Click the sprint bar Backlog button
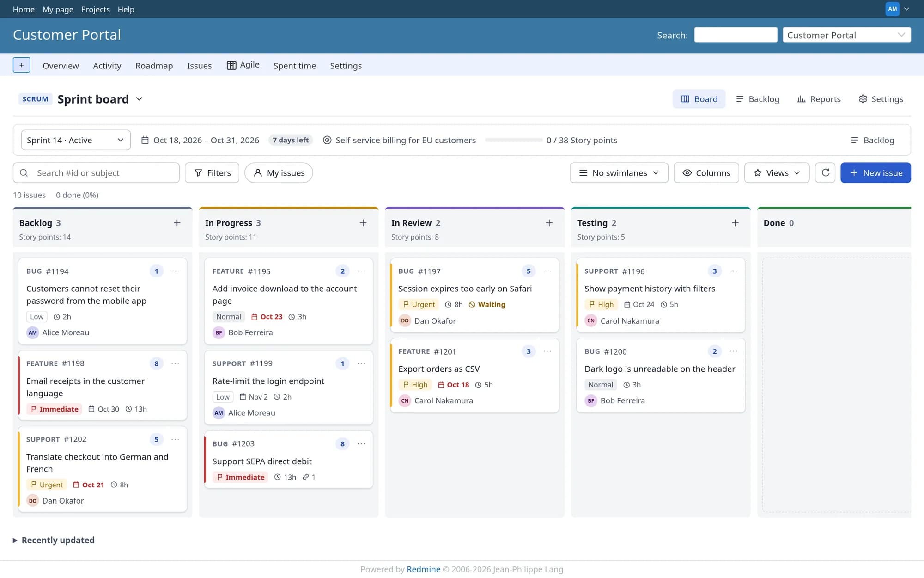 pyautogui.click(x=872, y=140)
